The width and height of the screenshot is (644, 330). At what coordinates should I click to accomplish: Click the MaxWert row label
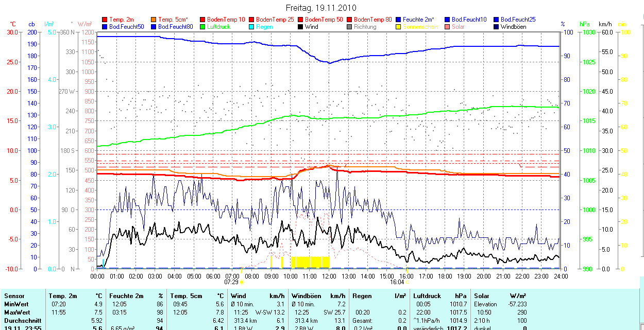coord(17,312)
